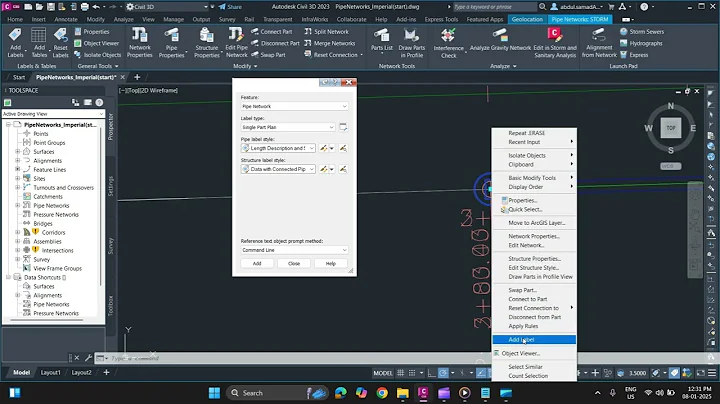Toggle ortho mode in status bar
Image resolution: width=720 pixels, height=404 pixels.
tap(431, 373)
